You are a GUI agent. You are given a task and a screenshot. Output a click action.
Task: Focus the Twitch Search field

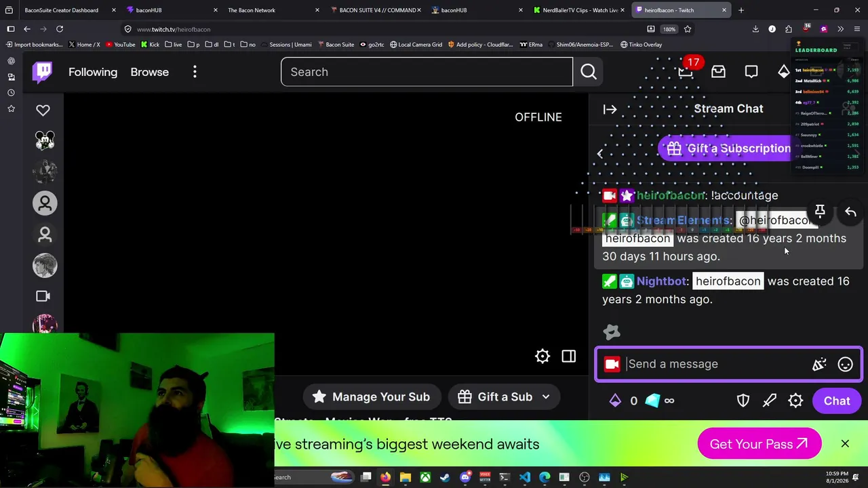tap(427, 72)
